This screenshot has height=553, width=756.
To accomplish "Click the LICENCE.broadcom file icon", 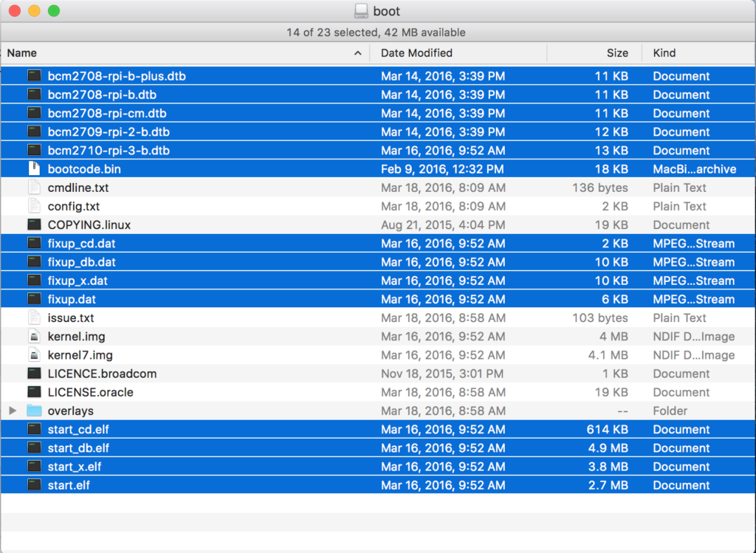I will tap(34, 374).
